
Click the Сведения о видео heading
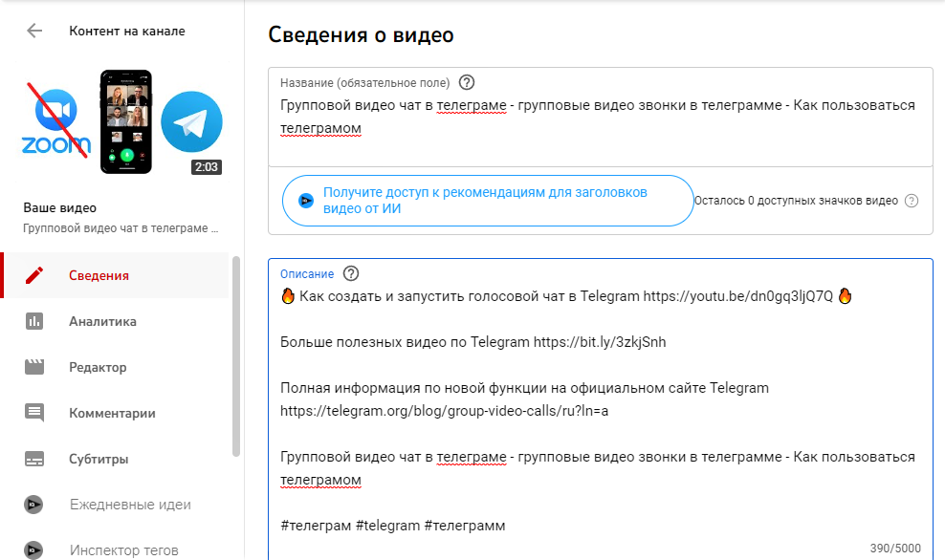point(361,35)
